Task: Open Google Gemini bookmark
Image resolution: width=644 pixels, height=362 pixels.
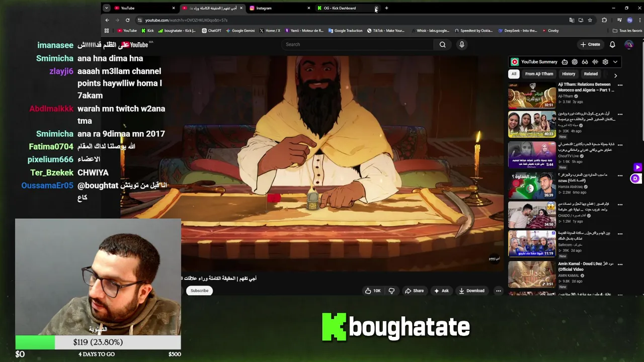Action: click(x=240, y=31)
